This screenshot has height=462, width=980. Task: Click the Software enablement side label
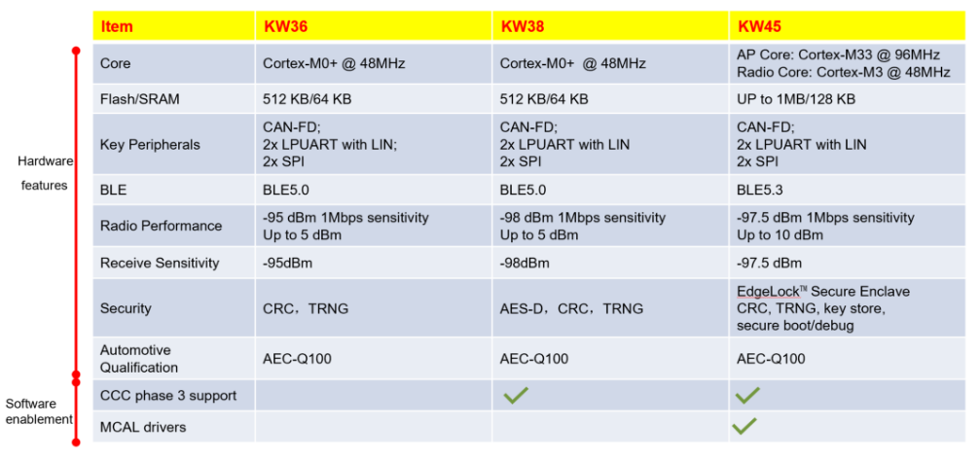39,410
